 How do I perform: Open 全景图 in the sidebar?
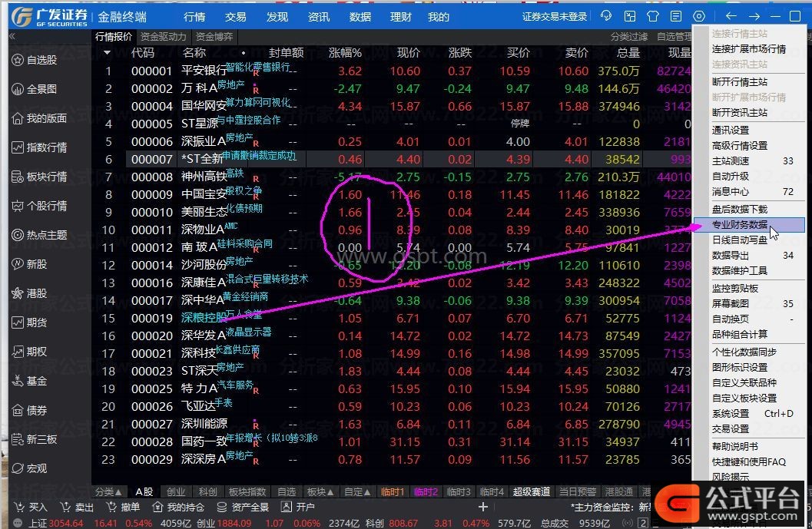(34, 89)
